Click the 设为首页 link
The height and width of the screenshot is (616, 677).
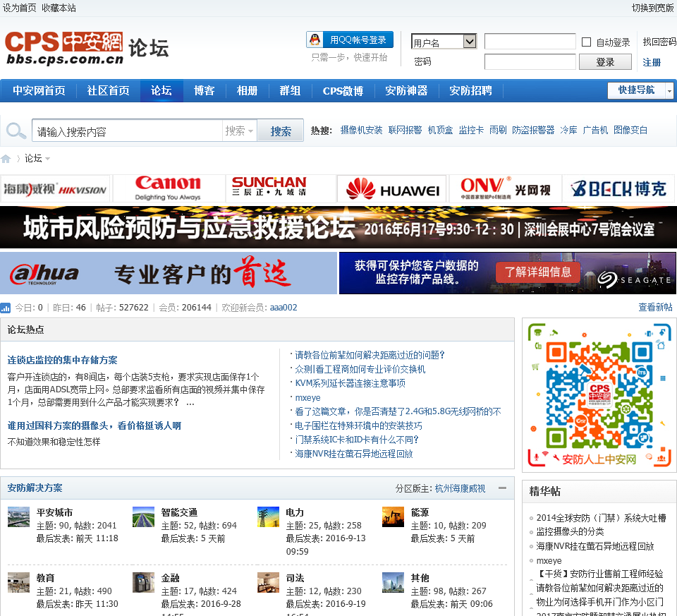tap(20, 8)
